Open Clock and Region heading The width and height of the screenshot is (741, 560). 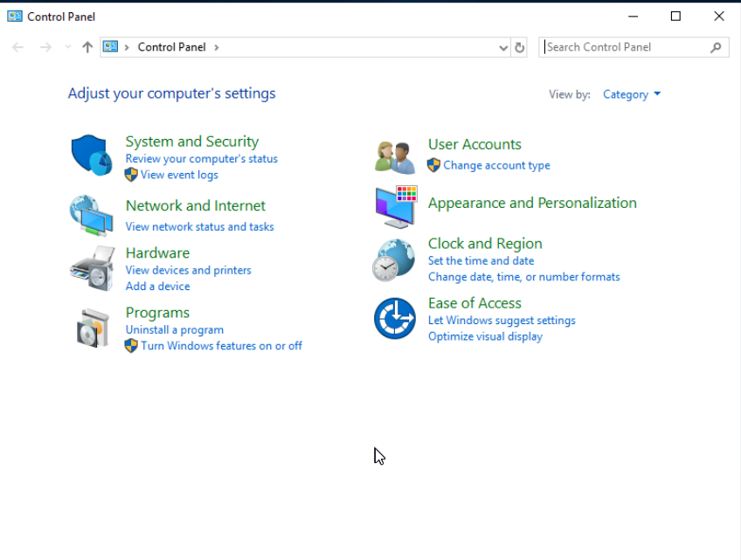(x=485, y=244)
